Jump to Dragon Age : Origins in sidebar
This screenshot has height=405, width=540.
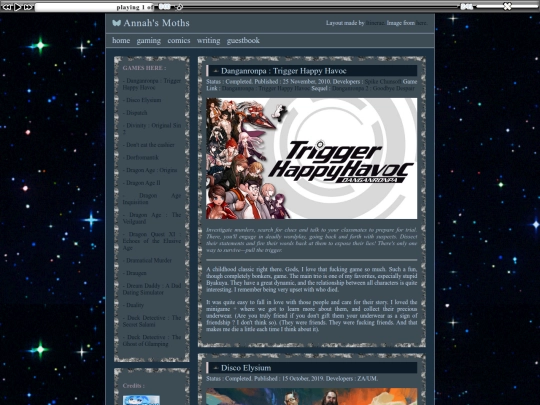click(150, 170)
